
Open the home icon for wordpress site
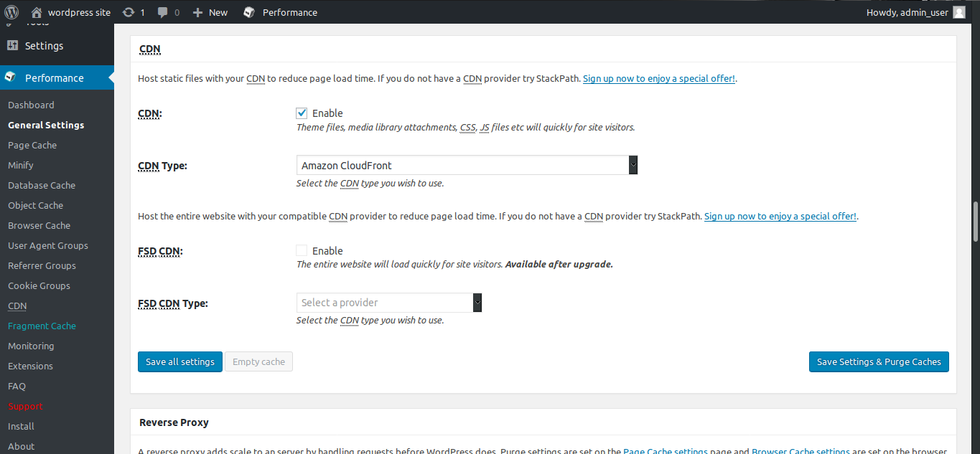(x=37, y=12)
